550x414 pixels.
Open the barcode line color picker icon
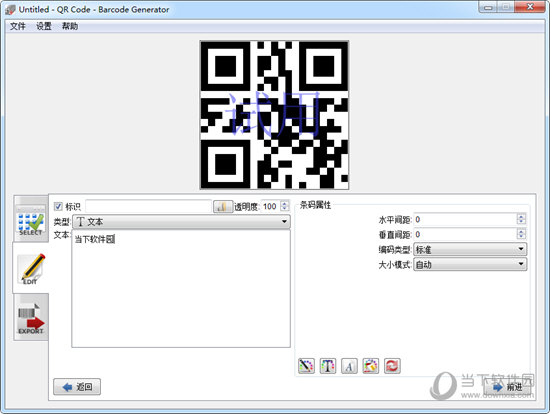306,366
